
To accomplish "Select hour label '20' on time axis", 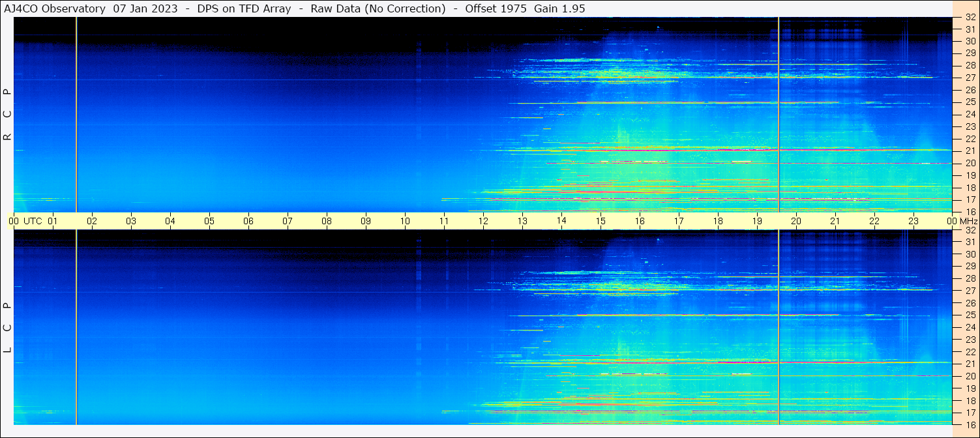I will tap(796, 221).
